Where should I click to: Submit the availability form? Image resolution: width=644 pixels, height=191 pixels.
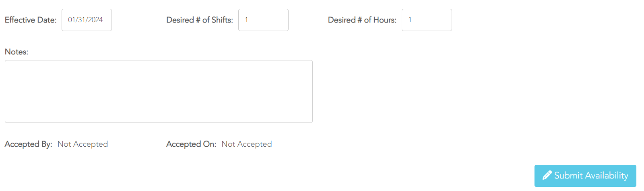pos(585,176)
